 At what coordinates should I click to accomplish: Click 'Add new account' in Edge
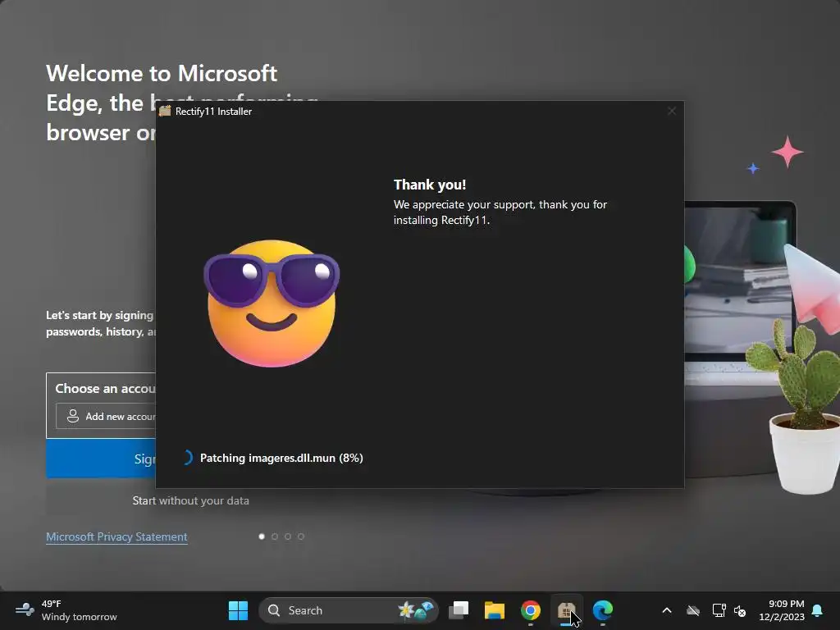pos(106,416)
